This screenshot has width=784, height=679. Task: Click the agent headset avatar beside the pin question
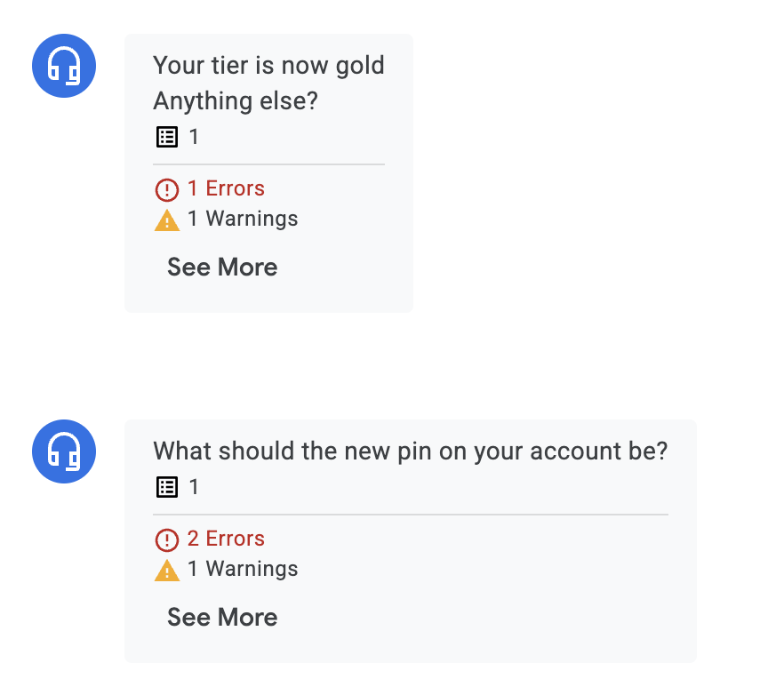(64, 451)
